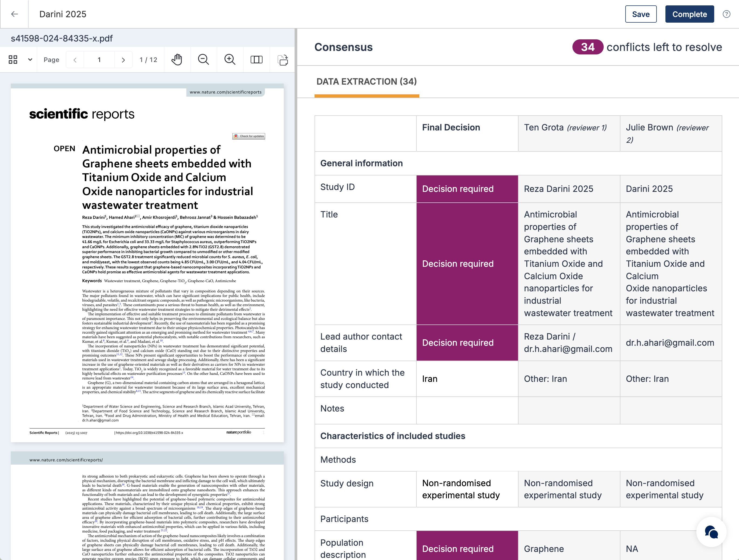Click the dr.h.ahari@gmail.com email in PDF footnote
739x560 pixels.
pos(100,420)
